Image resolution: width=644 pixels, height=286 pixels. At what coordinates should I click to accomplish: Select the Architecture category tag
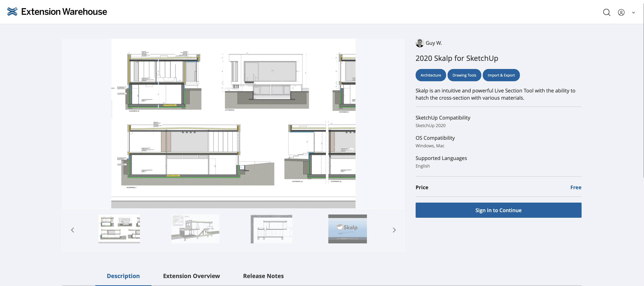pyautogui.click(x=430, y=75)
